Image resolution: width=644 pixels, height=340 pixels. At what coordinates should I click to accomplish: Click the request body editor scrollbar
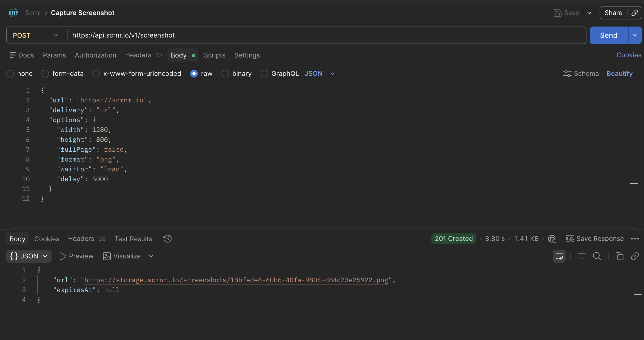tap(634, 156)
